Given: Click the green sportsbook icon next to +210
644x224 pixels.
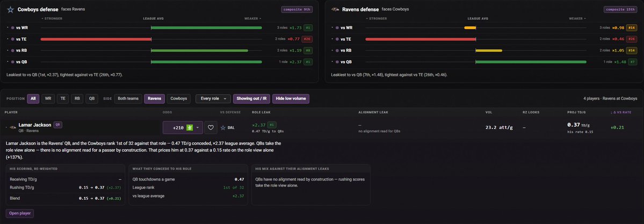Looking at the screenshot, I should pyautogui.click(x=190, y=128).
